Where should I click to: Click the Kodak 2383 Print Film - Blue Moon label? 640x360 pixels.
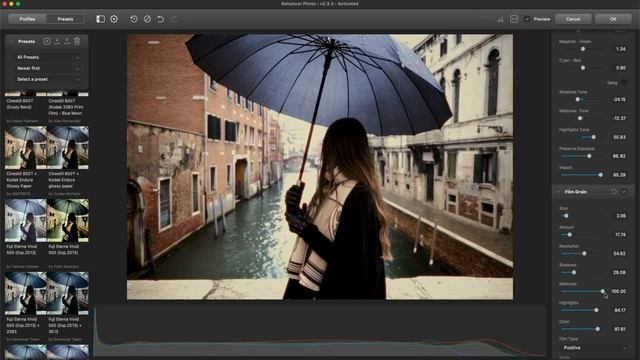(65, 107)
